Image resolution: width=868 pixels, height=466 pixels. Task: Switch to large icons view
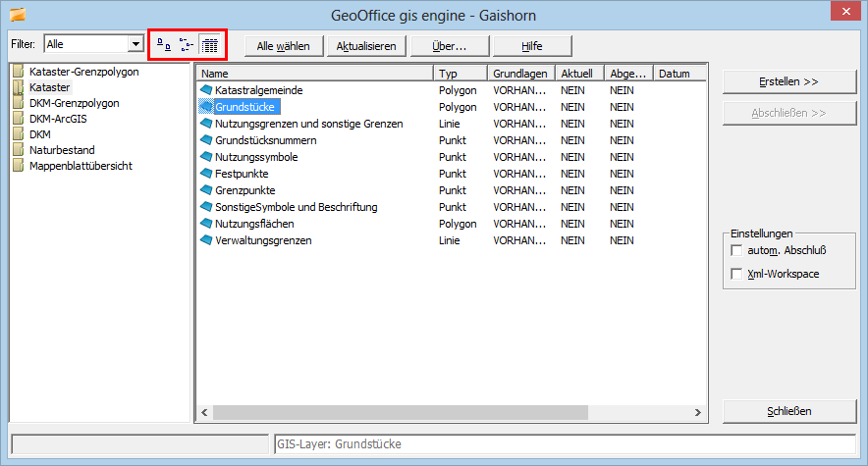click(164, 45)
